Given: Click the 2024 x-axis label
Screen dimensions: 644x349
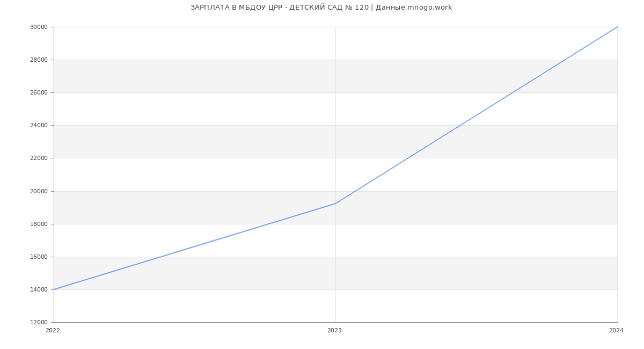Looking at the screenshot, I should 616,331.
